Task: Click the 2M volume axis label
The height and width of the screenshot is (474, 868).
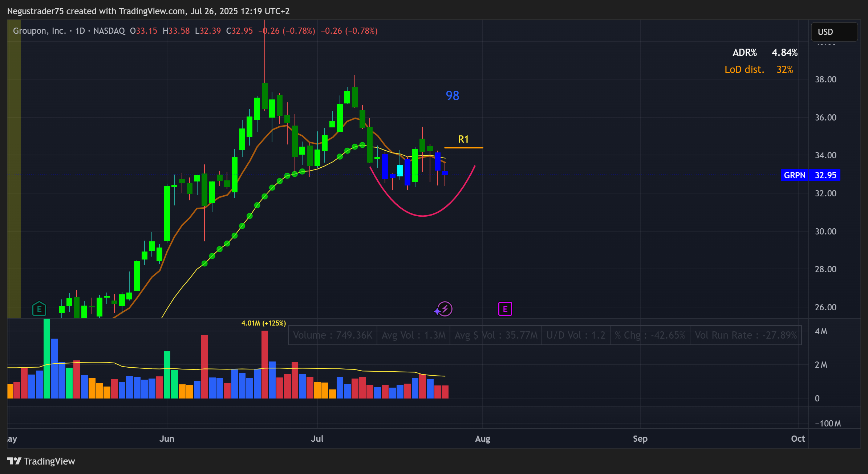Action: 821,365
